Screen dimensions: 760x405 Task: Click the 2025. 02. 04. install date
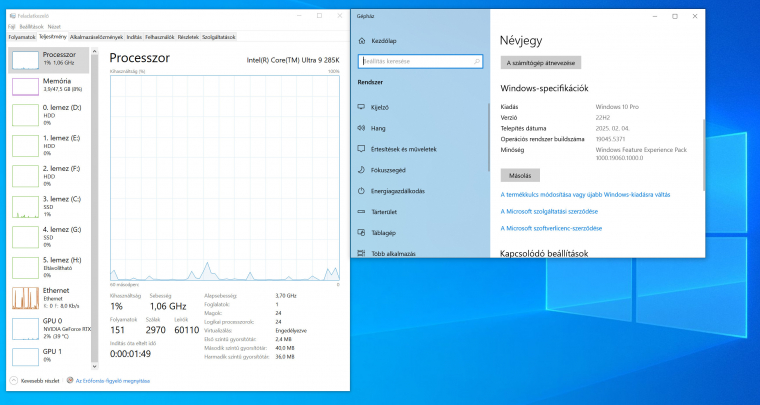[613, 128]
